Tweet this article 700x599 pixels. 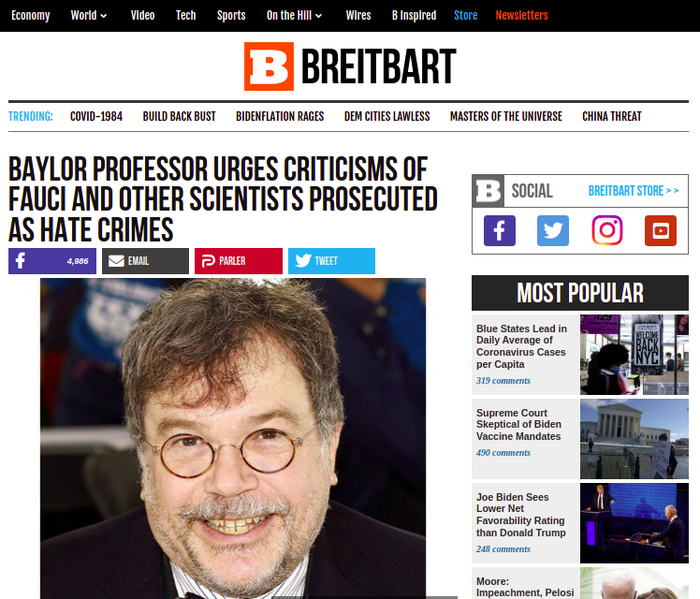point(331,261)
